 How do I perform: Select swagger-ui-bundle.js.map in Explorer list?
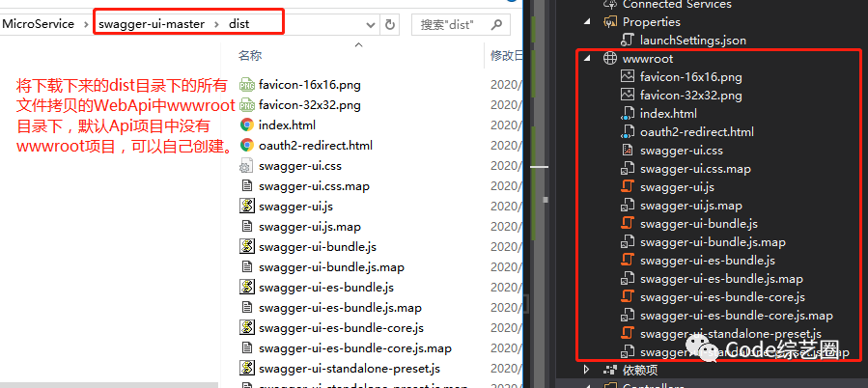tap(331, 266)
